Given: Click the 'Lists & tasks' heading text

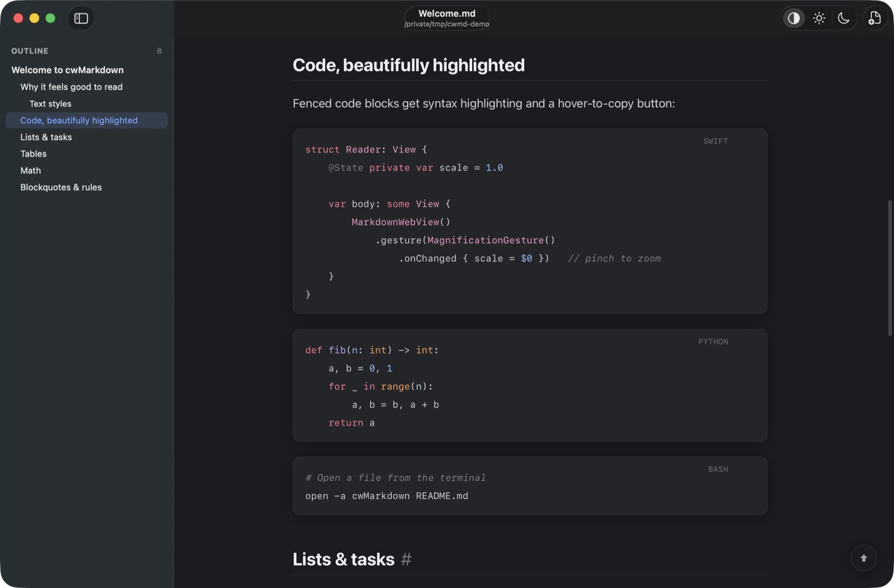Looking at the screenshot, I should (344, 559).
